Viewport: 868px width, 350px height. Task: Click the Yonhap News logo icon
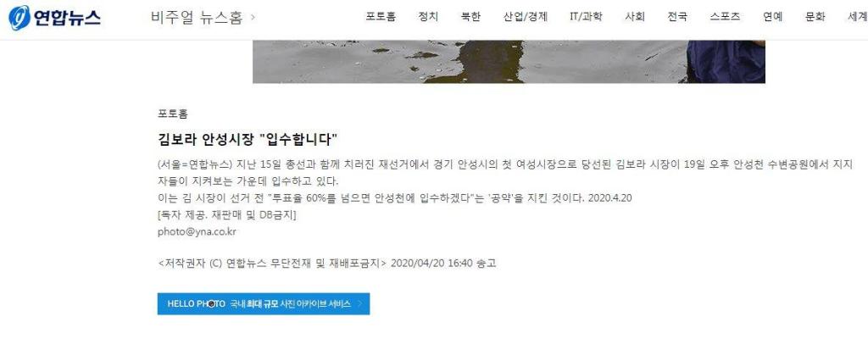(x=19, y=18)
